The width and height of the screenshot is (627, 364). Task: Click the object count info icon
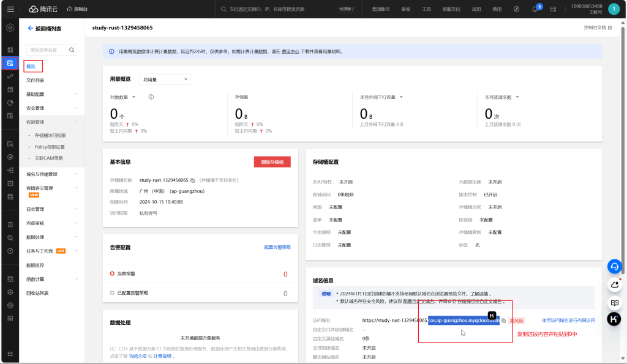(x=151, y=97)
